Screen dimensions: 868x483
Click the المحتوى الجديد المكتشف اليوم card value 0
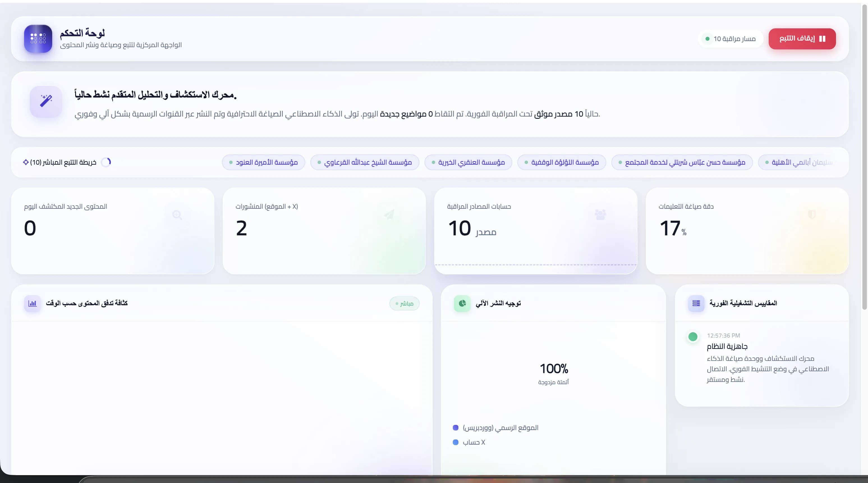(x=30, y=228)
